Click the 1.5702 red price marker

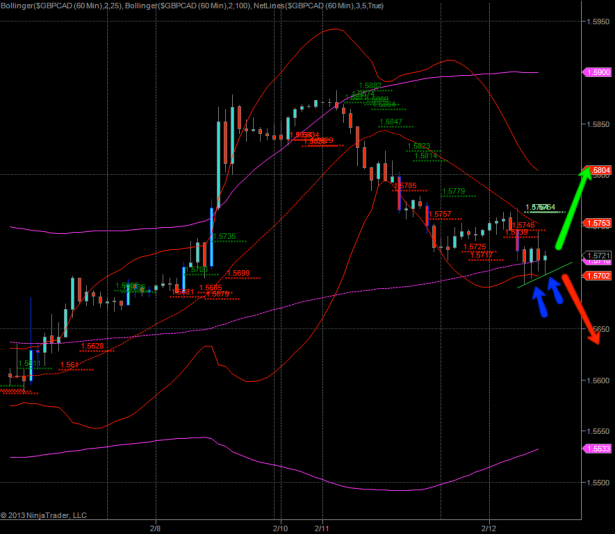tap(597, 275)
